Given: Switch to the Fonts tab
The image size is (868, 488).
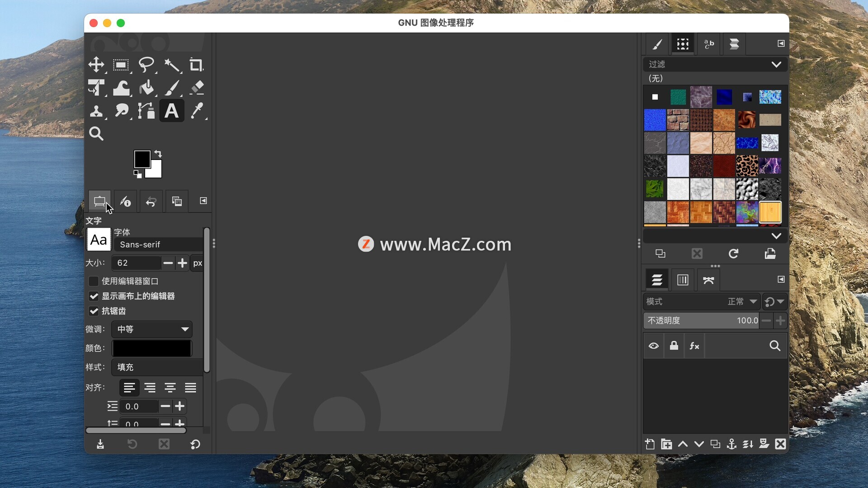Looking at the screenshot, I should (x=708, y=44).
